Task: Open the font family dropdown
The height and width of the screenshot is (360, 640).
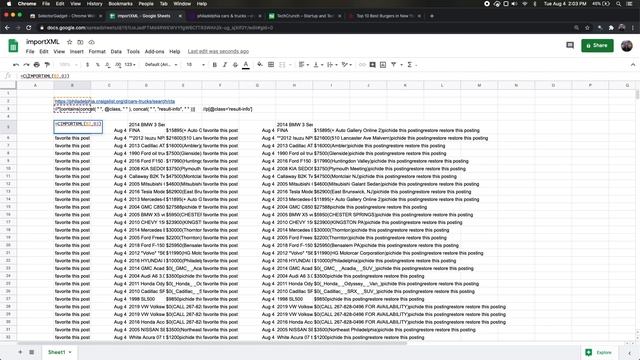Action: coord(161,64)
